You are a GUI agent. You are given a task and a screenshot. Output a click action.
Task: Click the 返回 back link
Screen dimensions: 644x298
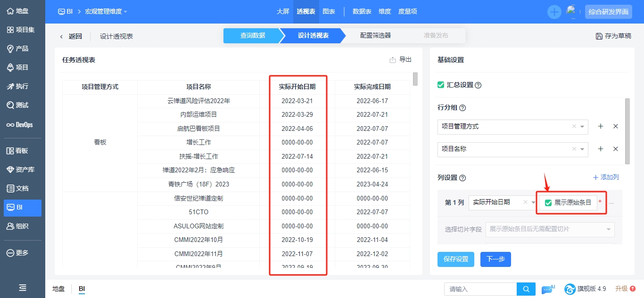(71, 36)
